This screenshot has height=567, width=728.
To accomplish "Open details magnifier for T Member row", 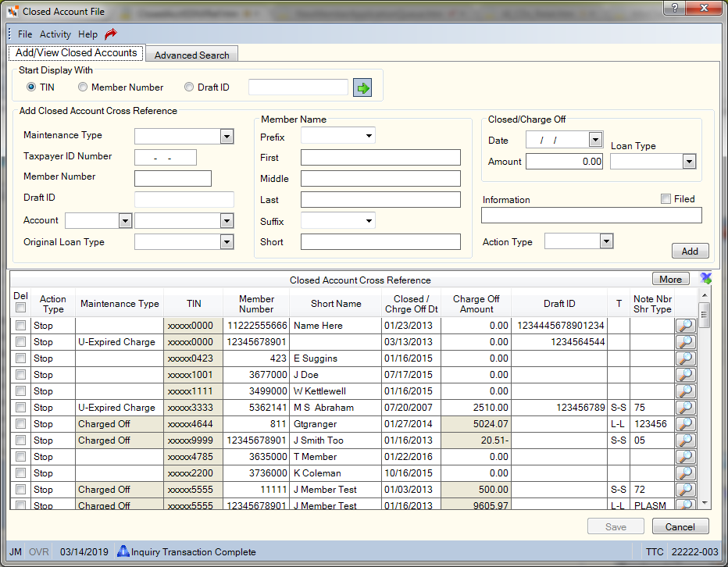I will pos(685,456).
